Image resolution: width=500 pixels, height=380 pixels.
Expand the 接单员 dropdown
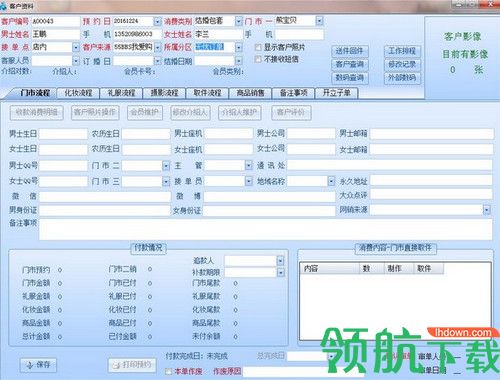(249, 181)
